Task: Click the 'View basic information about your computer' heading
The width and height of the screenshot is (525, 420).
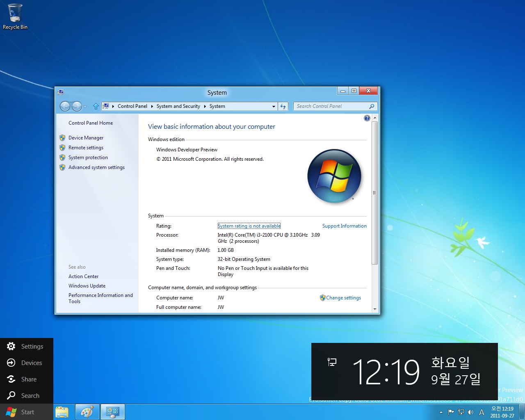Action: point(212,127)
